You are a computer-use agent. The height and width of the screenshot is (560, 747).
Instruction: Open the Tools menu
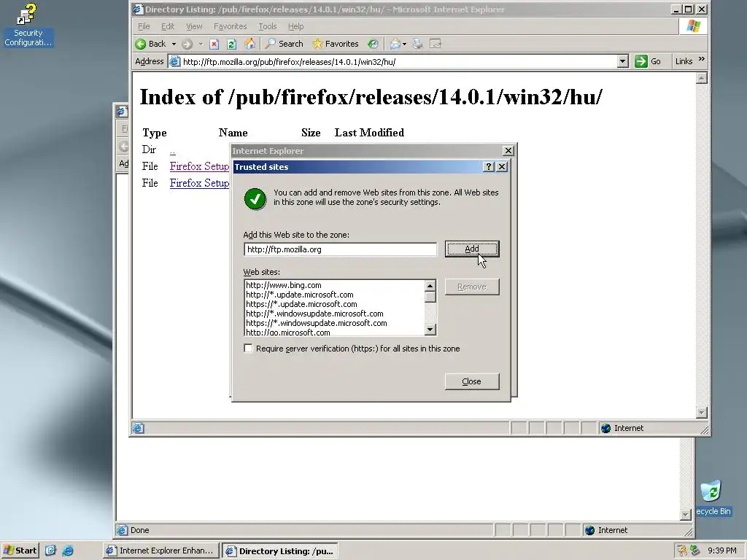click(267, 26)
